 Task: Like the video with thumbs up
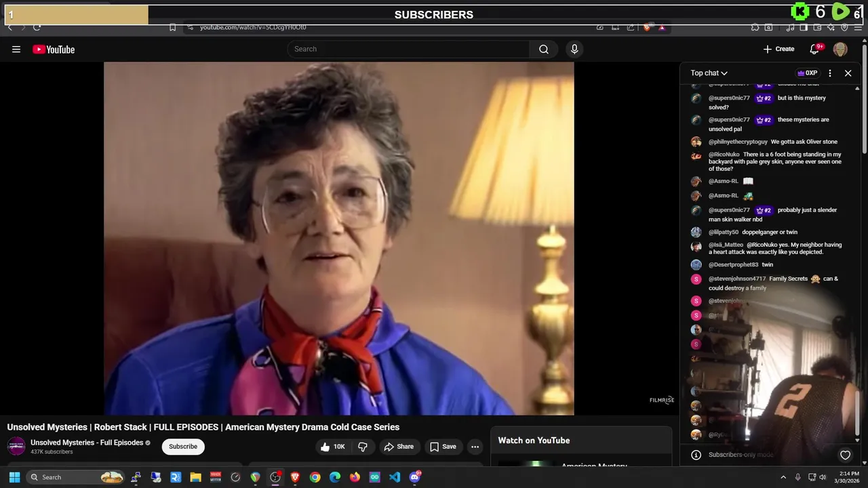333,447
